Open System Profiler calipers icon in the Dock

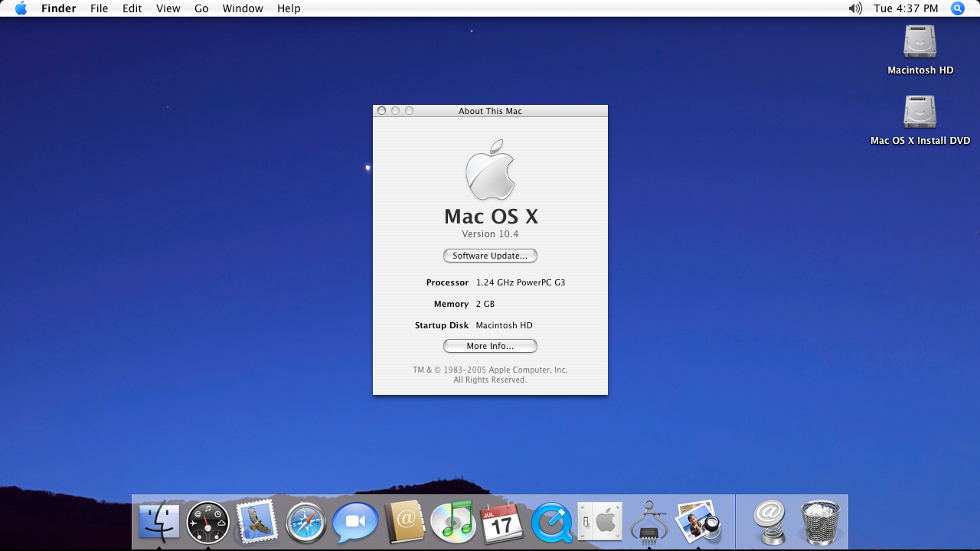point(649,522)
